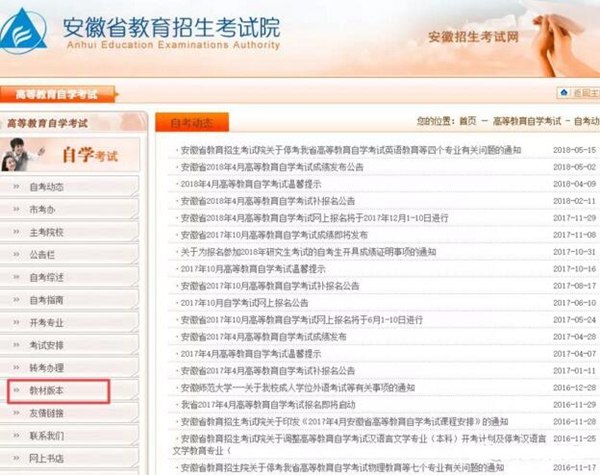
Task: Open notice 停考物理教育等七个专业
Action: (342, 467)
